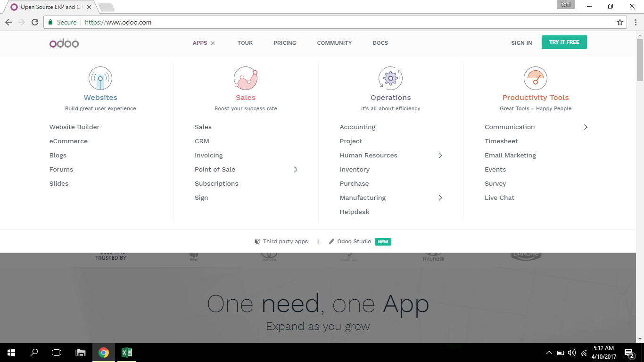Open Live Chat app link

[x=499, y=197]
